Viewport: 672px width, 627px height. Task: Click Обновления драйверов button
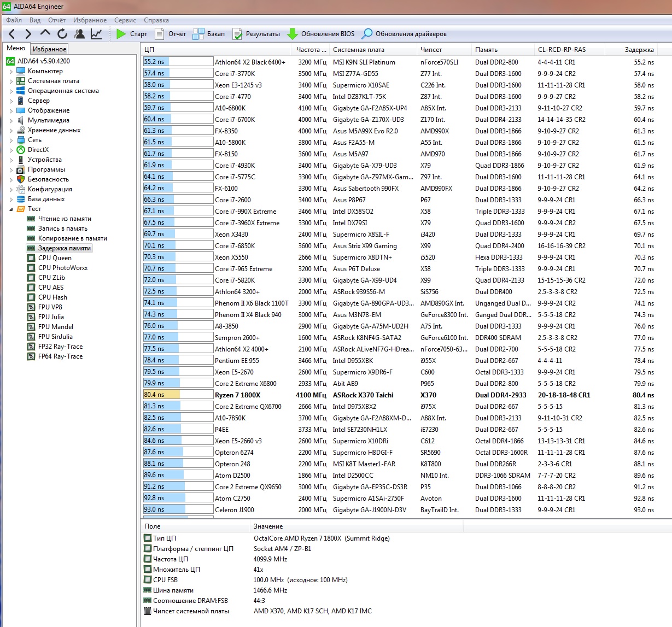pos(405,34)
